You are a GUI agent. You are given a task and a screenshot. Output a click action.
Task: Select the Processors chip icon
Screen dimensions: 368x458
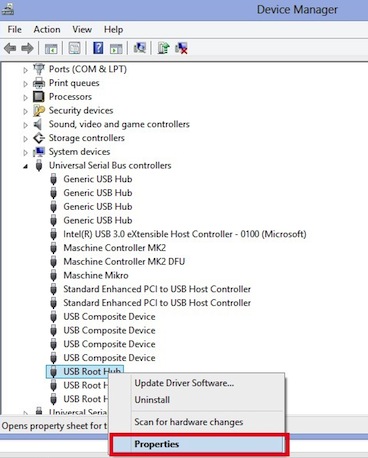(x=39, y=97)
